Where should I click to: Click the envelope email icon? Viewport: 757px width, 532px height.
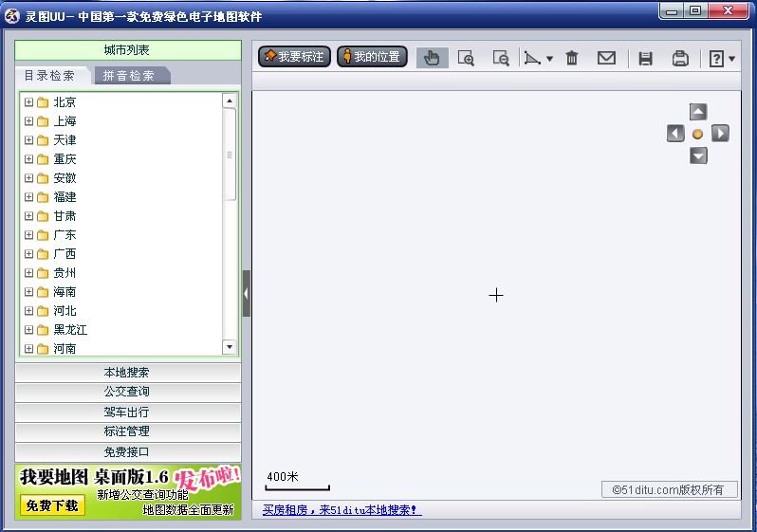606,58
